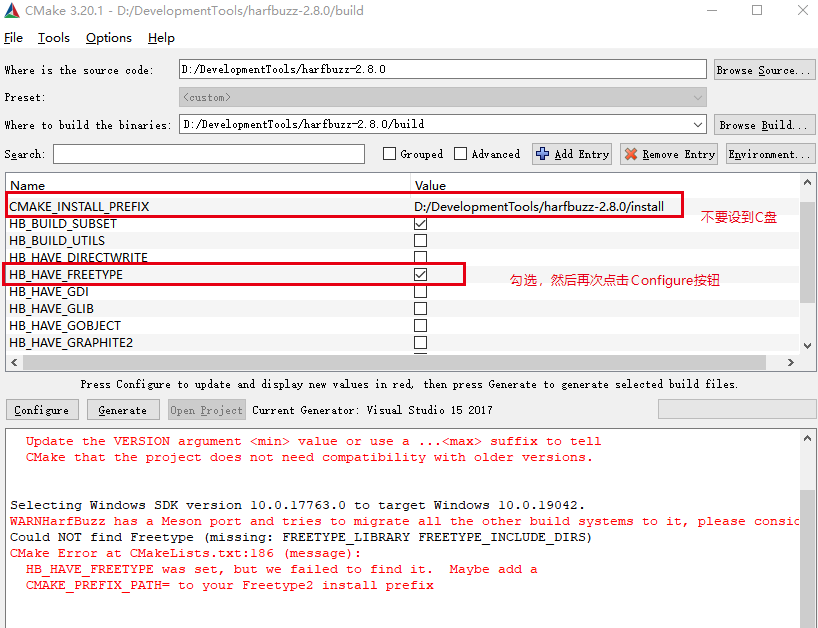The width and height of the screenshot is (818, 628).
Task: Click the Name column header
Action: 28,186
